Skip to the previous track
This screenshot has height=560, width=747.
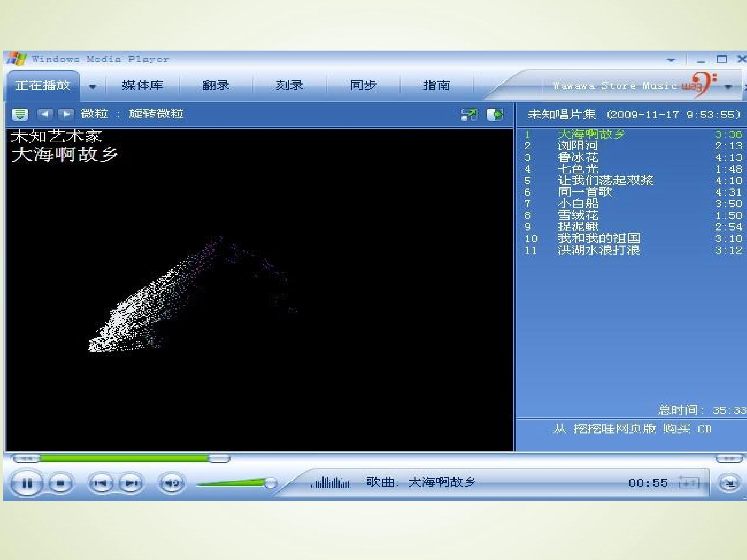(101, 483)
